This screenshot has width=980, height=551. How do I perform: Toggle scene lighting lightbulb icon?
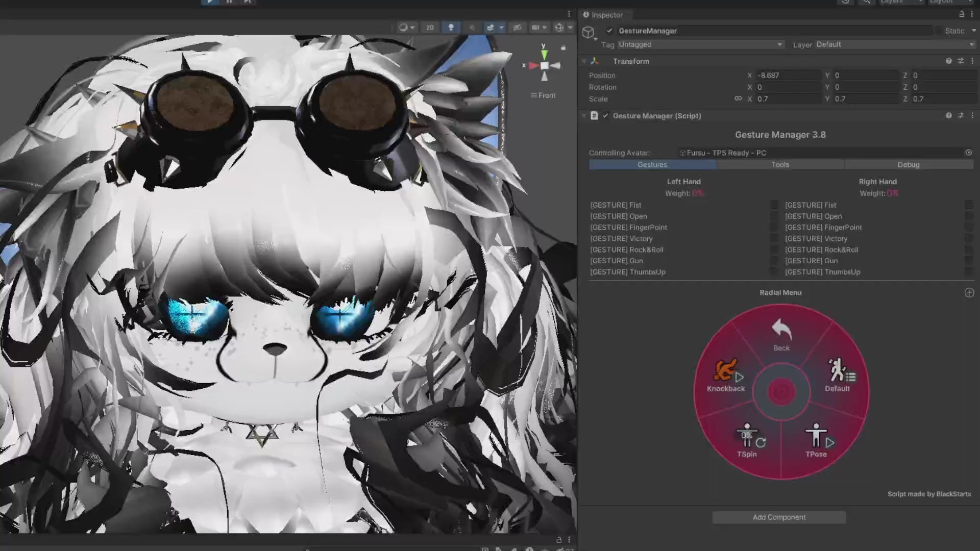click(x=451, y=28)
